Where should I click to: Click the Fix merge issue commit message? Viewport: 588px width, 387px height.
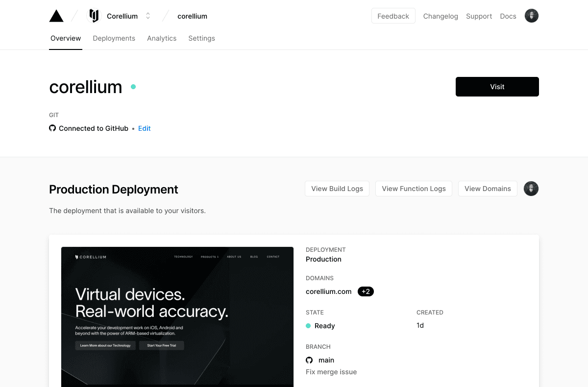(331, 372)
